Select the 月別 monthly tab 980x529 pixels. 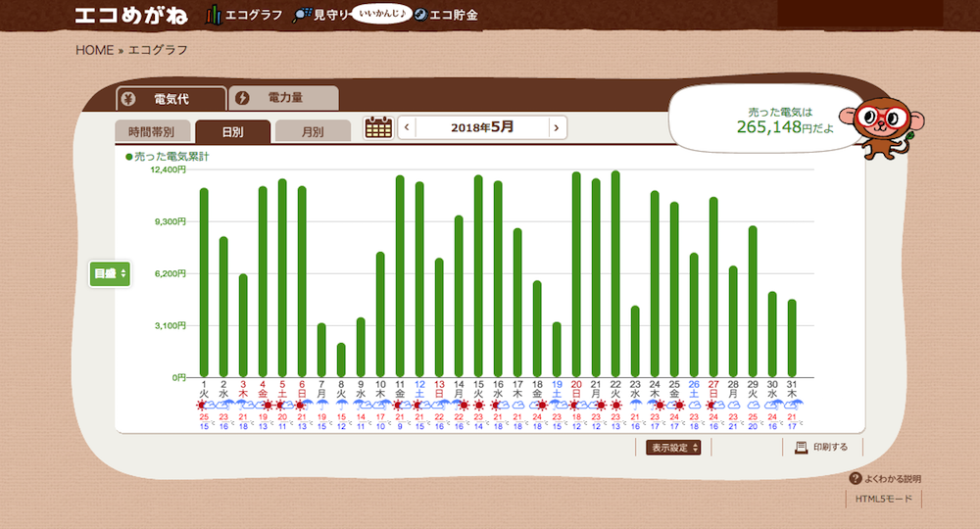point(313,131)
